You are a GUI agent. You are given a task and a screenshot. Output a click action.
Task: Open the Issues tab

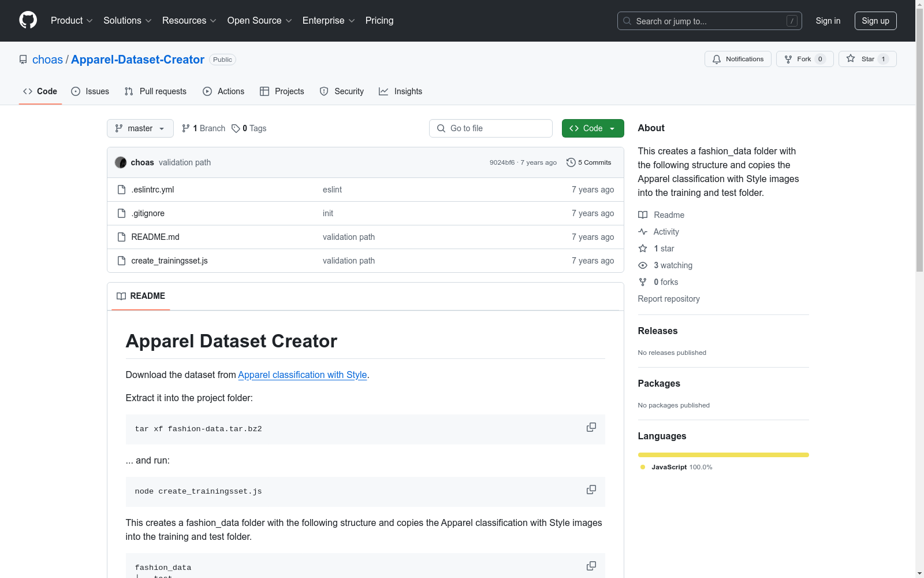90,91
